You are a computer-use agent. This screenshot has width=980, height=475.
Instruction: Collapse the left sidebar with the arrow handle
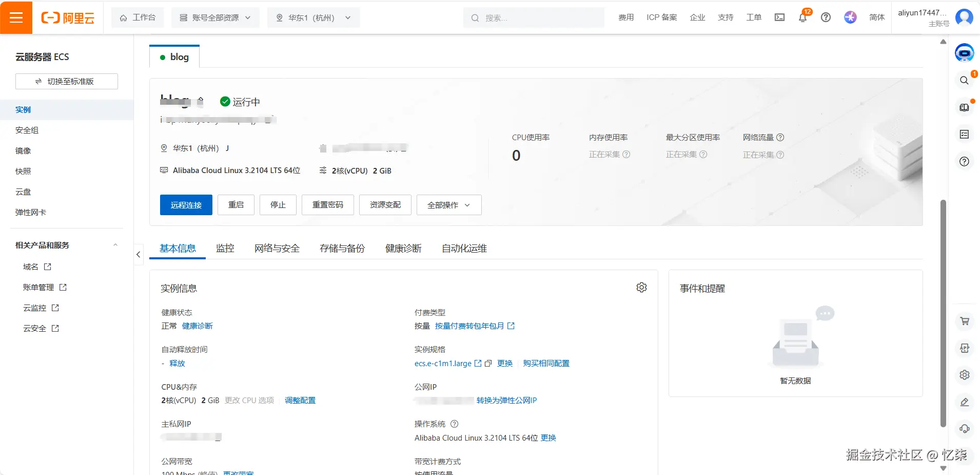[x=139, y=254]
